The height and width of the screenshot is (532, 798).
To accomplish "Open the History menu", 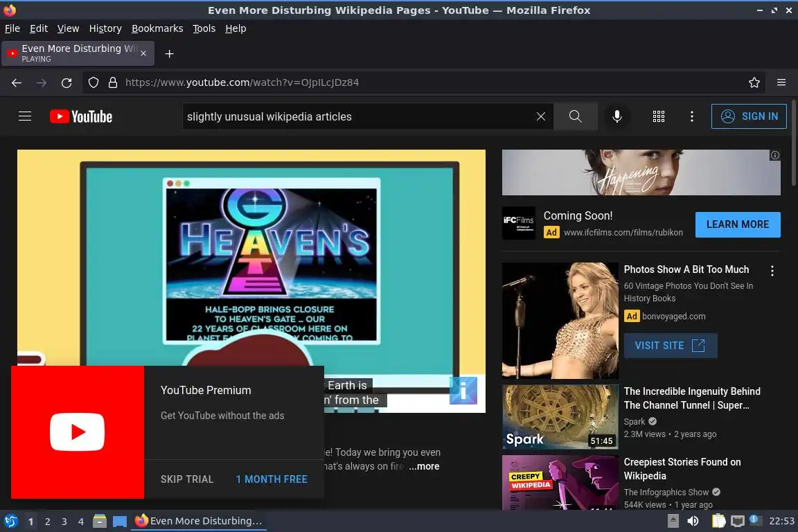I will click(x=105, y=28).
